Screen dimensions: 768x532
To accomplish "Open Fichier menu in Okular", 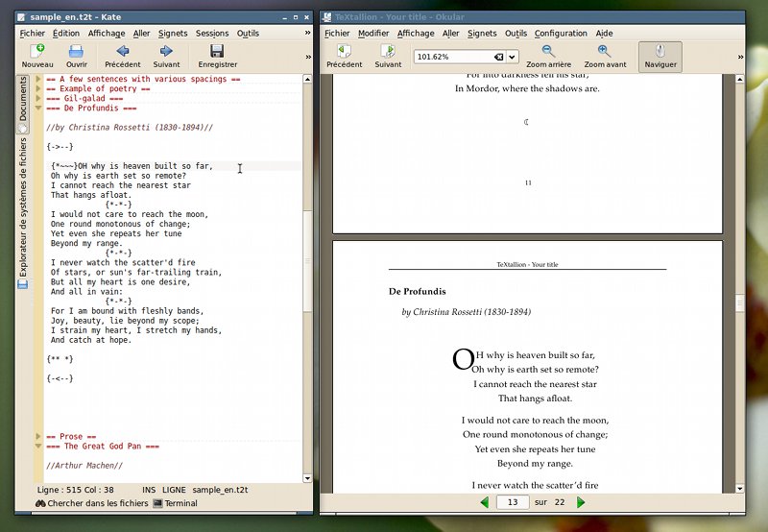I will pyautogui.click(x=337, y=34).
